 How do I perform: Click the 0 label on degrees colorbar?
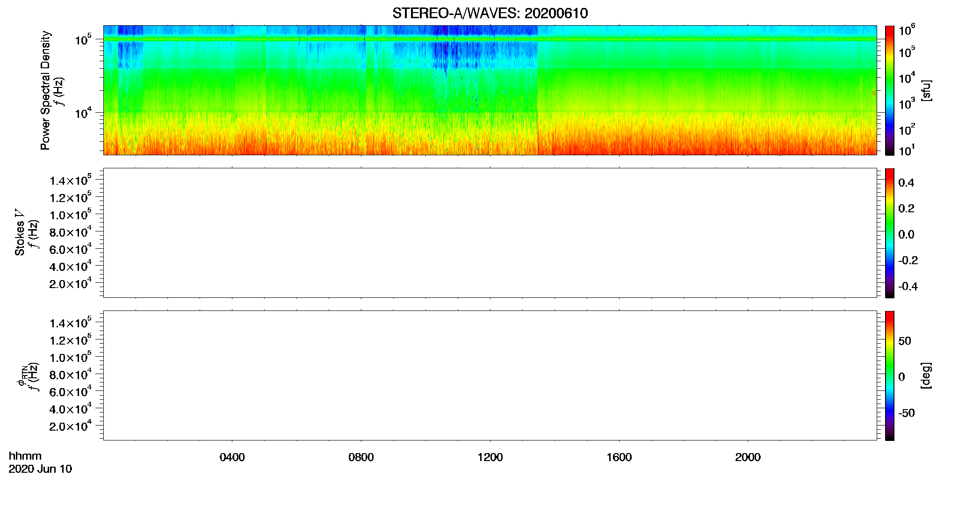(901, 377)
